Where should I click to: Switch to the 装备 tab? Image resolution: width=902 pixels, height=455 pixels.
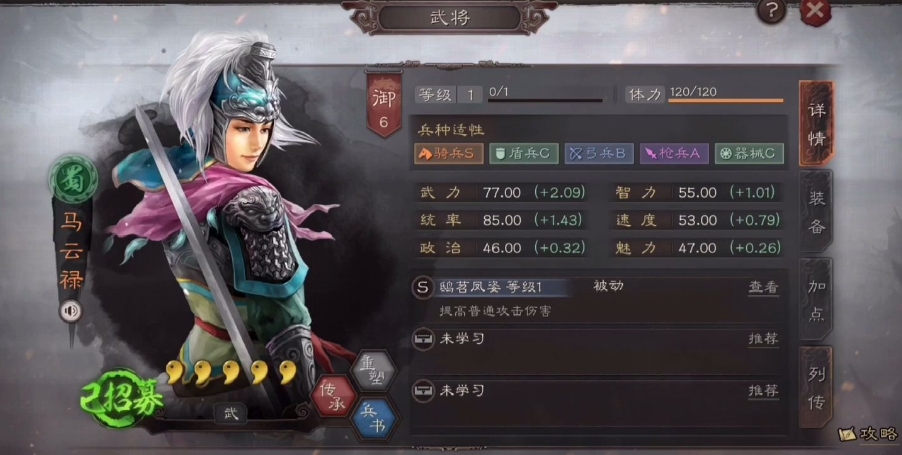(x=816, y=212)
